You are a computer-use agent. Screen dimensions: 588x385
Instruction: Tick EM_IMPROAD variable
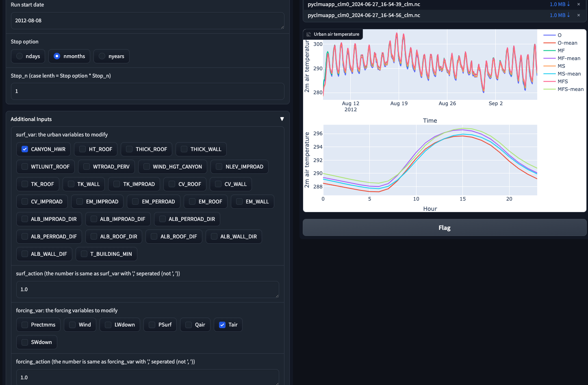click(x=80, y=201)
